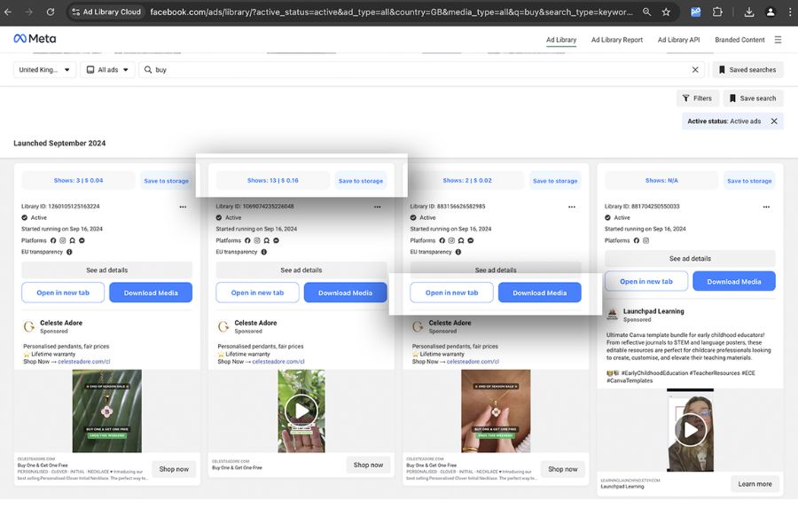Click EU transparency info icon in second ad card
Screen dimensions: 798x532
[263, 252]
